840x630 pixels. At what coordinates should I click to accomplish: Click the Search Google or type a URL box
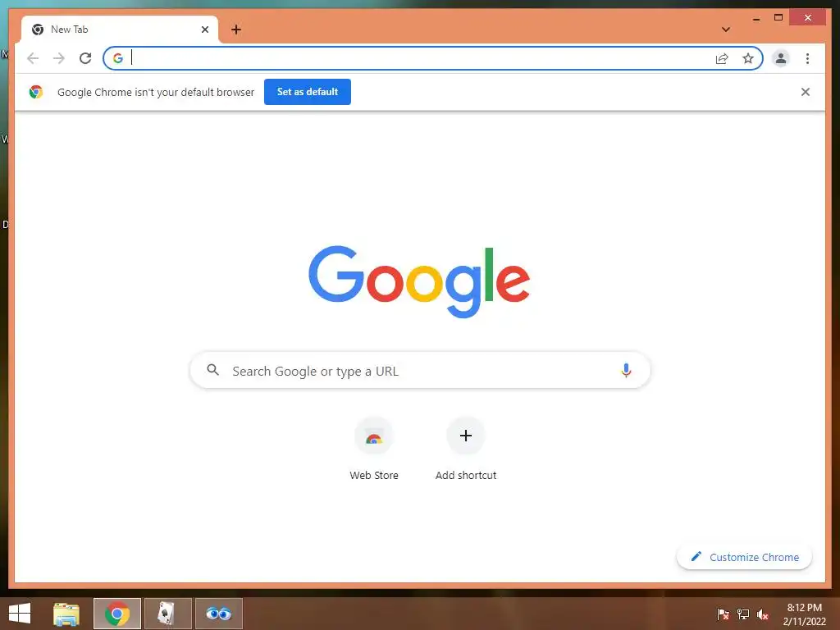point(420,370)
